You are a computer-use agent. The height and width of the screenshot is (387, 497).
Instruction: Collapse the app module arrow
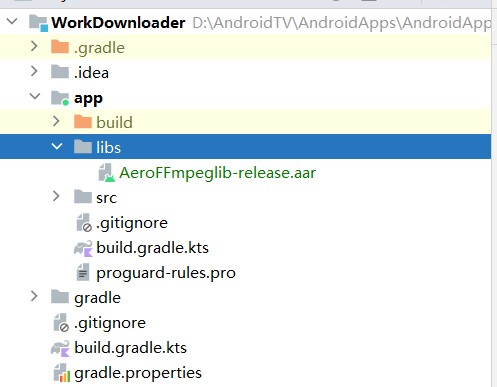[35, 96]
